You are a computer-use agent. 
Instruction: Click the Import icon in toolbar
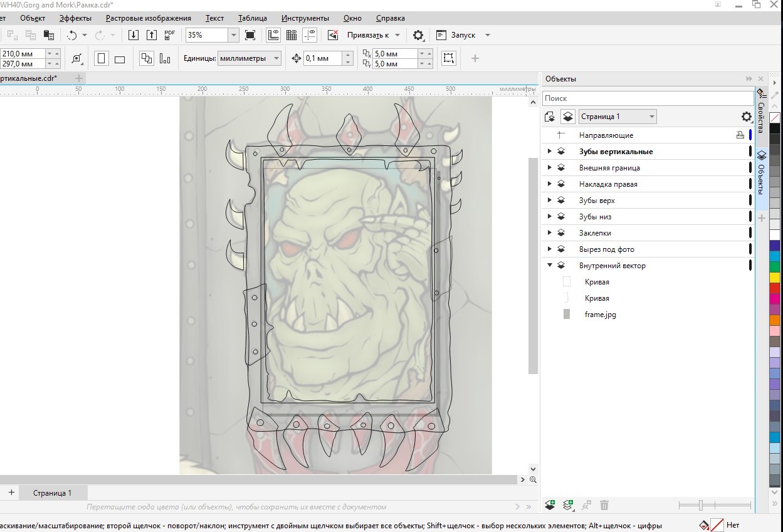coord(133,35)
